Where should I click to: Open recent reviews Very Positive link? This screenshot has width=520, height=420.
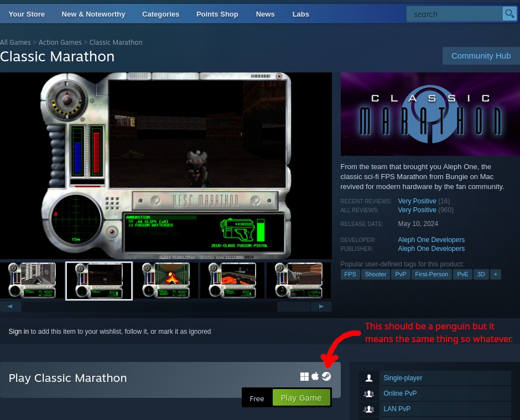tap(417, 201)
